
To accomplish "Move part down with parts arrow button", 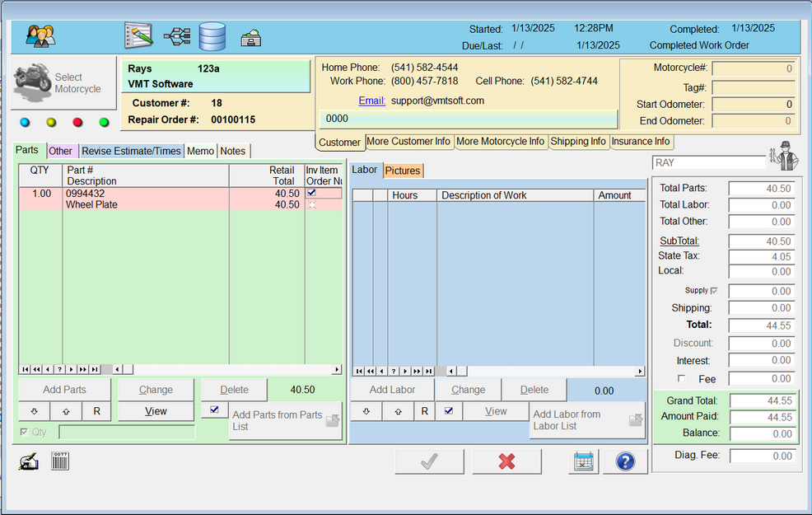I will click(35, 411).
